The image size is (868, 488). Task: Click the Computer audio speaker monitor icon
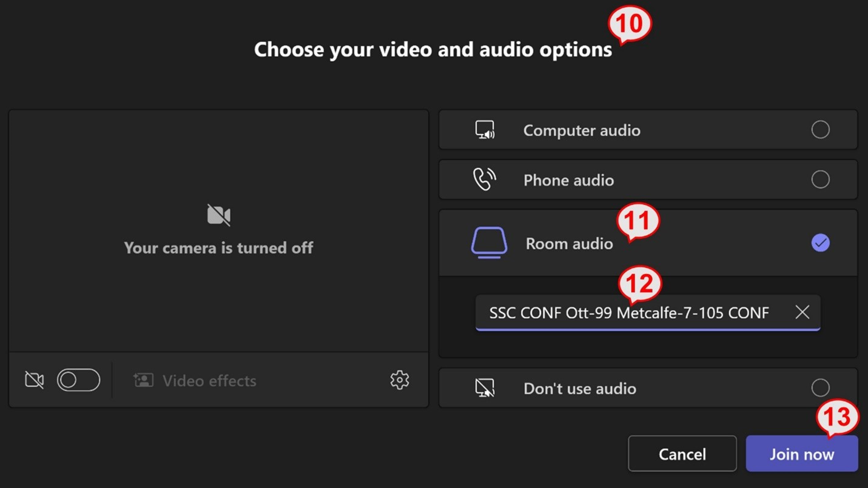coord(485,130)
